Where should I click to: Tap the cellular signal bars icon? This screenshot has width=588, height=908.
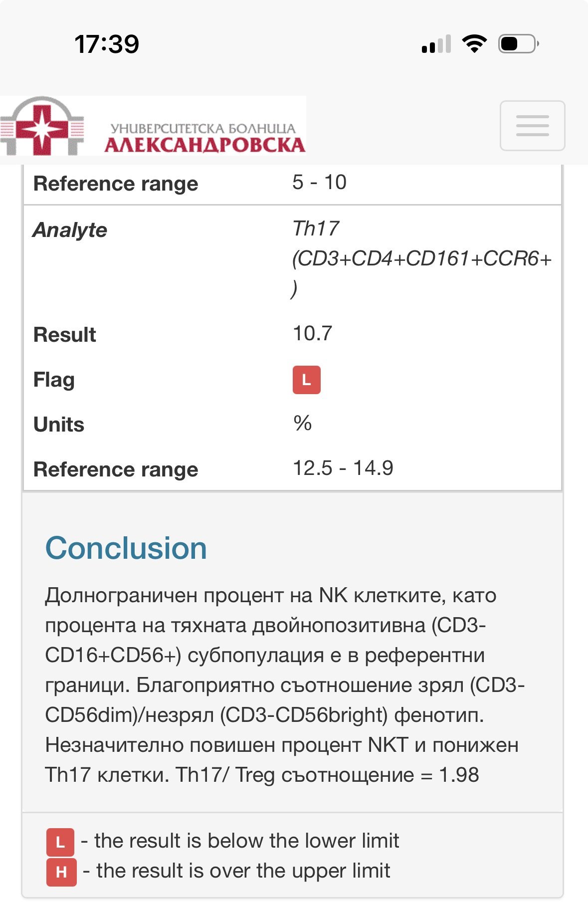pos(436,44)
